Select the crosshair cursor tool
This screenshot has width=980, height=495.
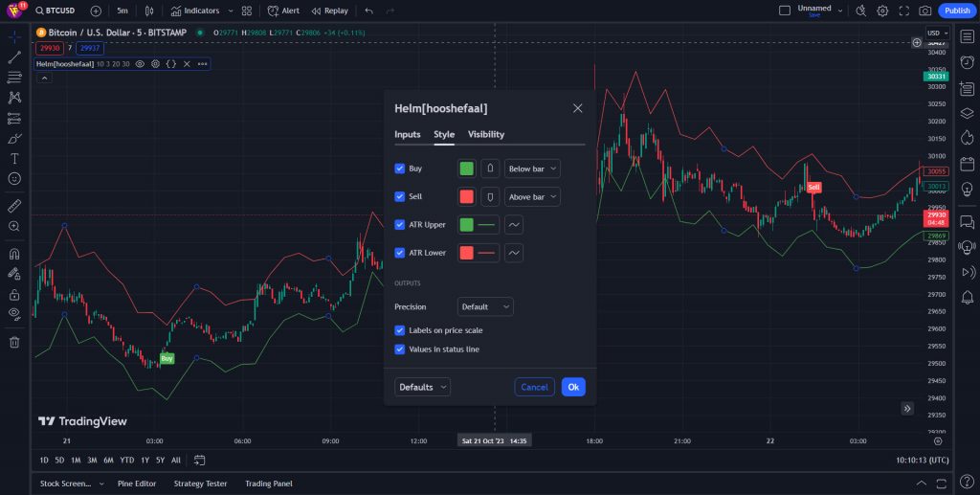pyautogui.click(x=14, y=37)
